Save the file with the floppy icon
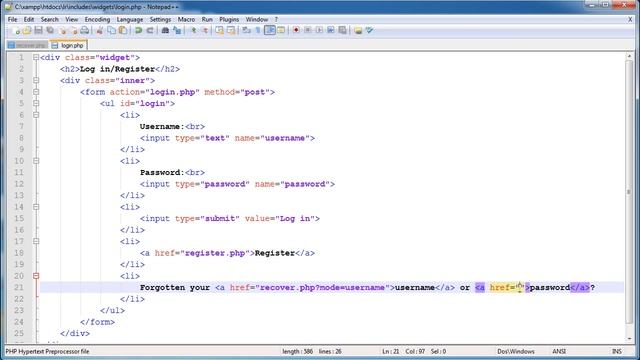 [38, 31]
